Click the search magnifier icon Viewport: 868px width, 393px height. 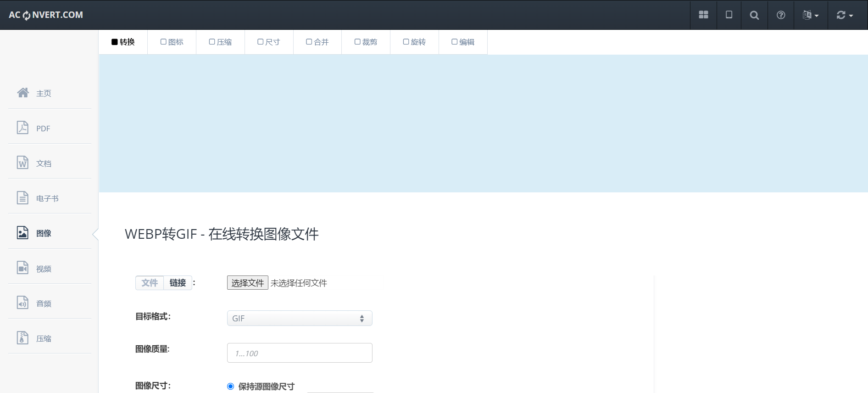click(754, 15)
